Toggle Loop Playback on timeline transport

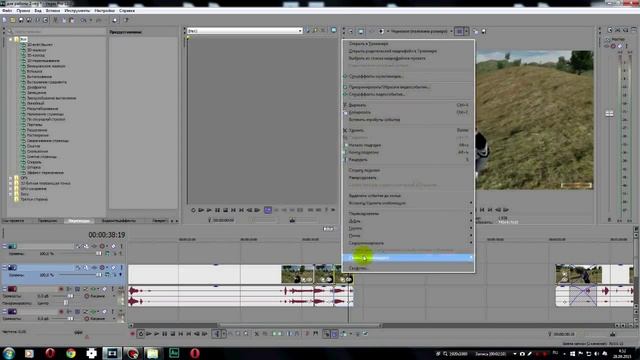tap(141, 334)
